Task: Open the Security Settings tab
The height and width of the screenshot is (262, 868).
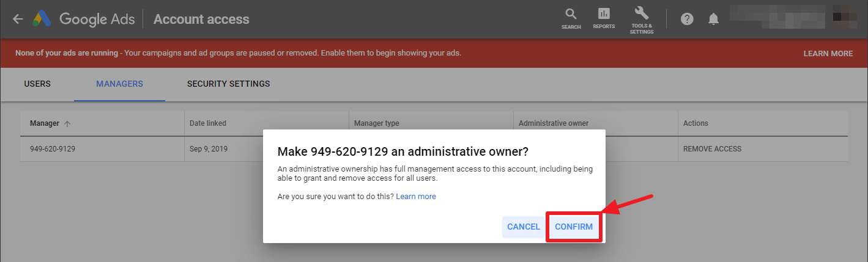Action: tap(228, 84)
